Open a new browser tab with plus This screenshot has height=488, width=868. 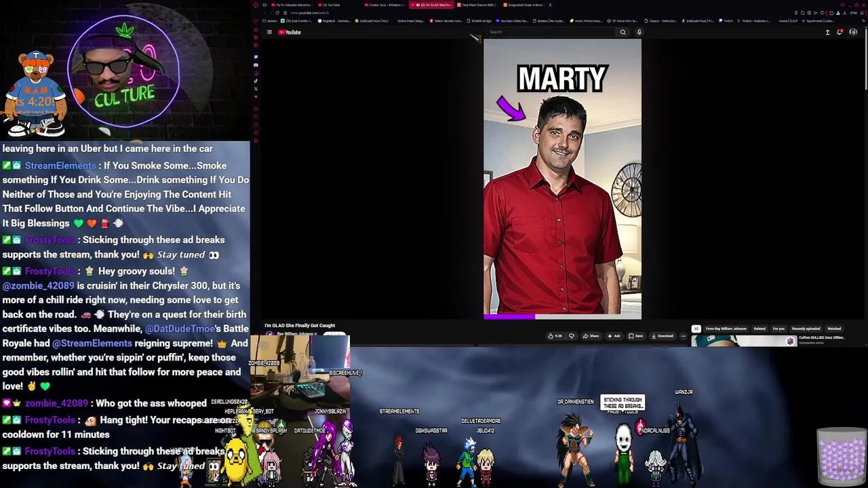pos(551,5)
